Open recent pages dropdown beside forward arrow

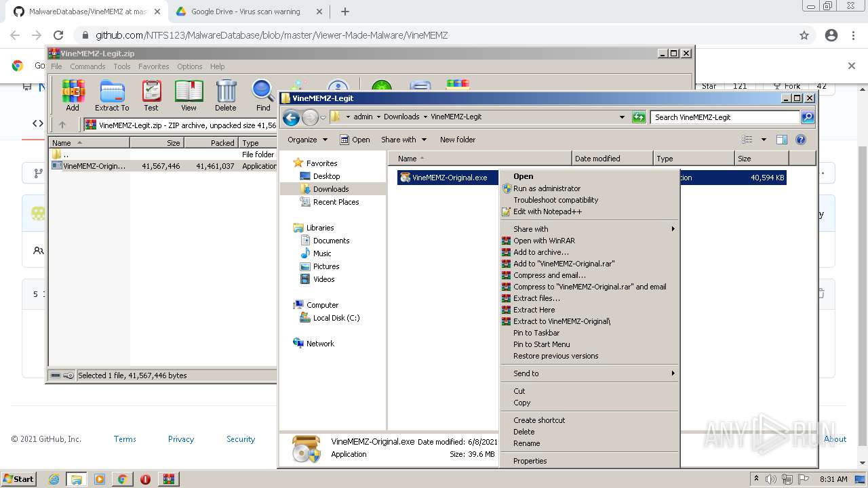coord(323,118)
